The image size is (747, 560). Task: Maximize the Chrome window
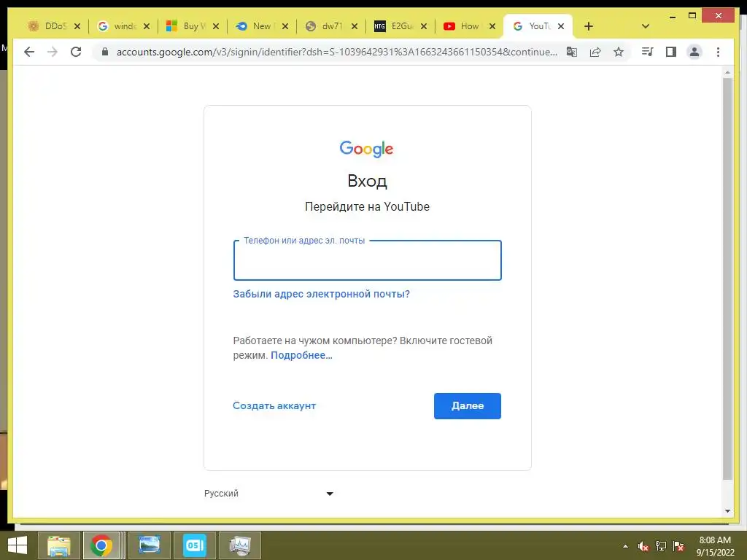click(x=692, y=16)
